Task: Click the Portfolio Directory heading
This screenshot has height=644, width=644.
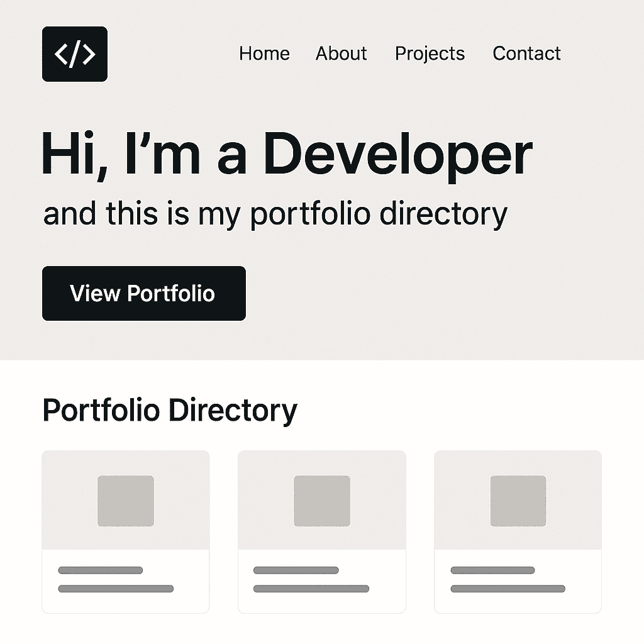Action: tap(170, 409)
